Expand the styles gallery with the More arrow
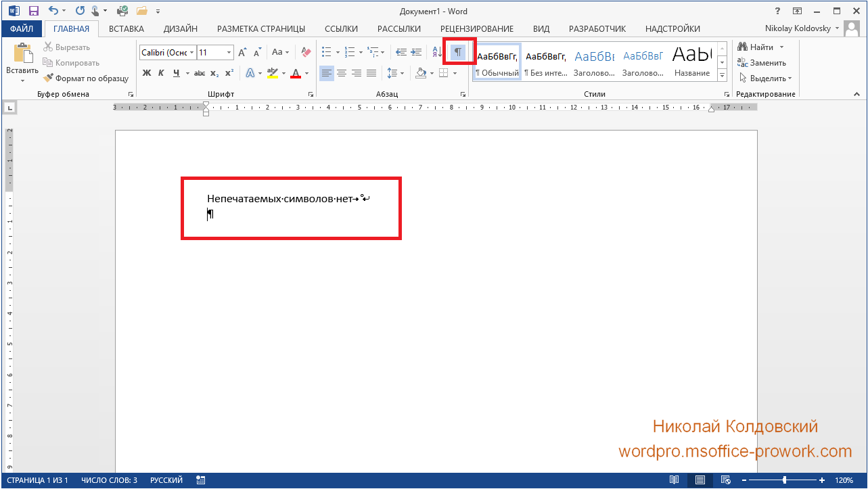The width and height of the screenshot is (868, 489). (722, 76)
